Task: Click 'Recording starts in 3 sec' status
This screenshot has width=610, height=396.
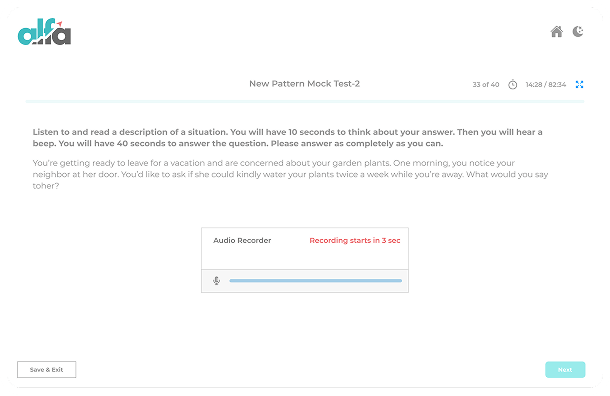Action: point(355,240)
